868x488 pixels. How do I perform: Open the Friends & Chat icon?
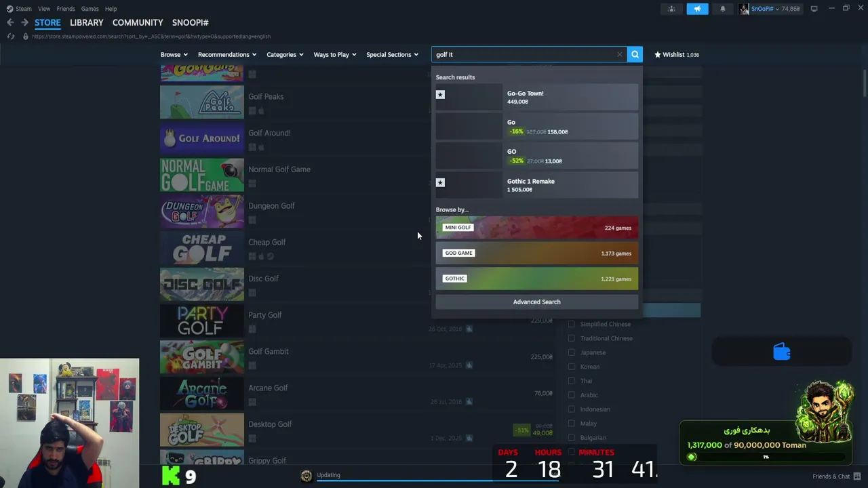857,476
